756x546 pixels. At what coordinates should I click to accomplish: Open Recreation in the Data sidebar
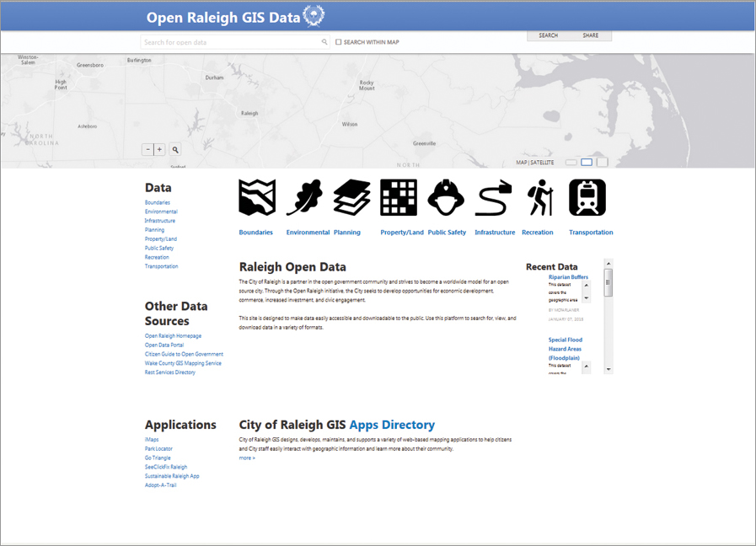[x=157, y=257]
